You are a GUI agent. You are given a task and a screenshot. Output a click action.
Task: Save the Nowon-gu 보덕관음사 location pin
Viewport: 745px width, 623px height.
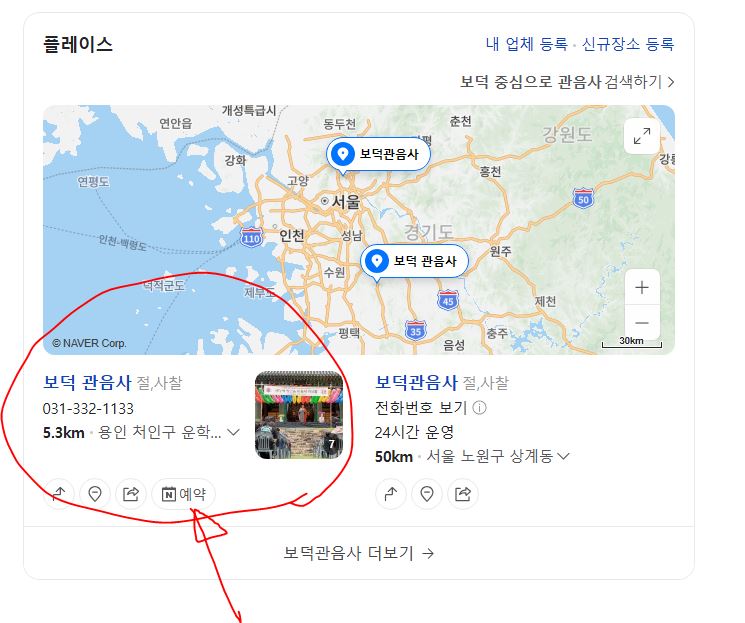[427, 494]
